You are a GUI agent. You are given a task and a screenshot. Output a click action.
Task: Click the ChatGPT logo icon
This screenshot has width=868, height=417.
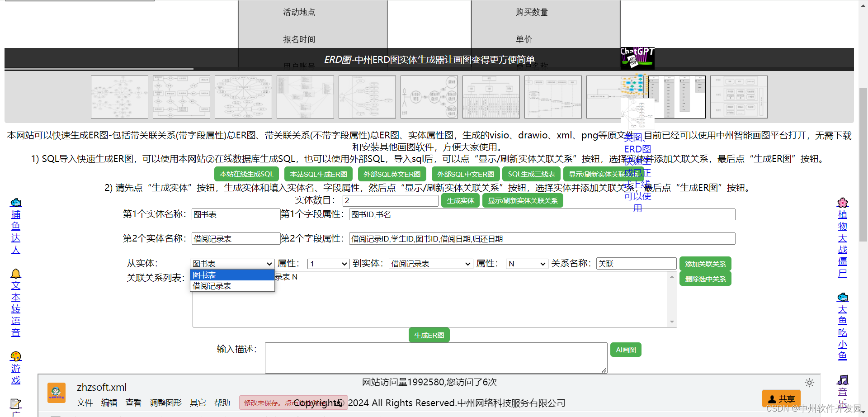pyautogui.click(x=637, y=58)
